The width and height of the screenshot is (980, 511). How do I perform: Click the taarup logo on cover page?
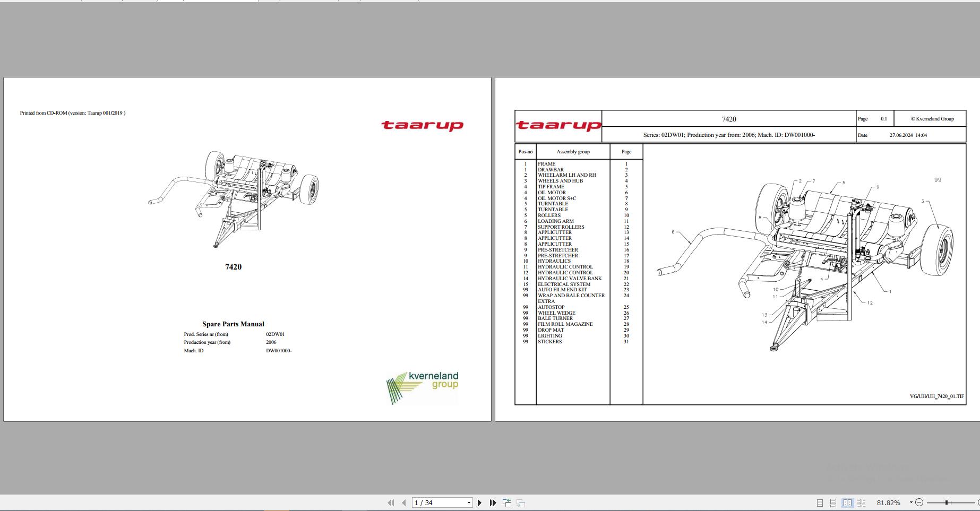[423, 125]
